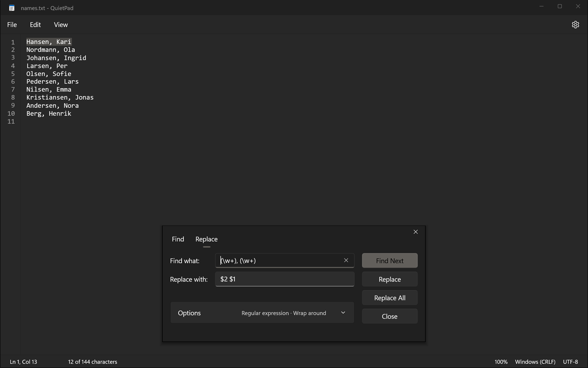Click the '12 of 144 characters' status text
This screenshot has width=588, height=368.
(93, 362)
